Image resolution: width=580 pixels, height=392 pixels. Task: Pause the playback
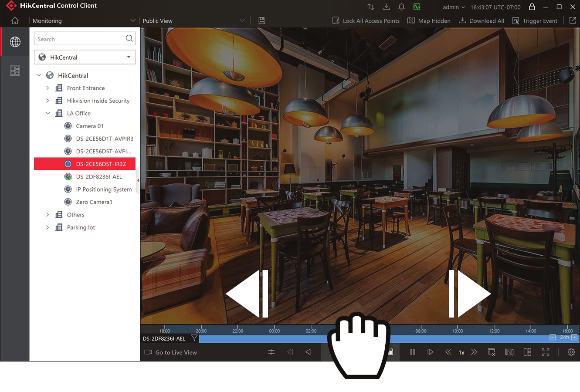coord(412,352)
